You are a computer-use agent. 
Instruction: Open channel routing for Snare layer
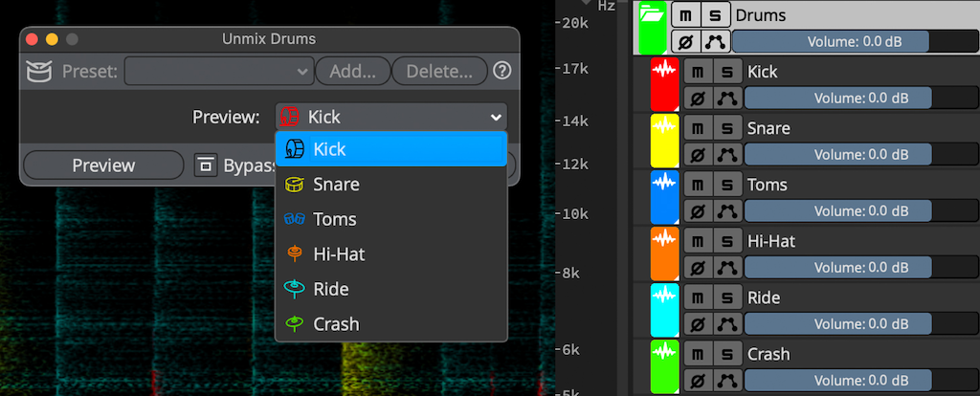click(x=727, y=155)
